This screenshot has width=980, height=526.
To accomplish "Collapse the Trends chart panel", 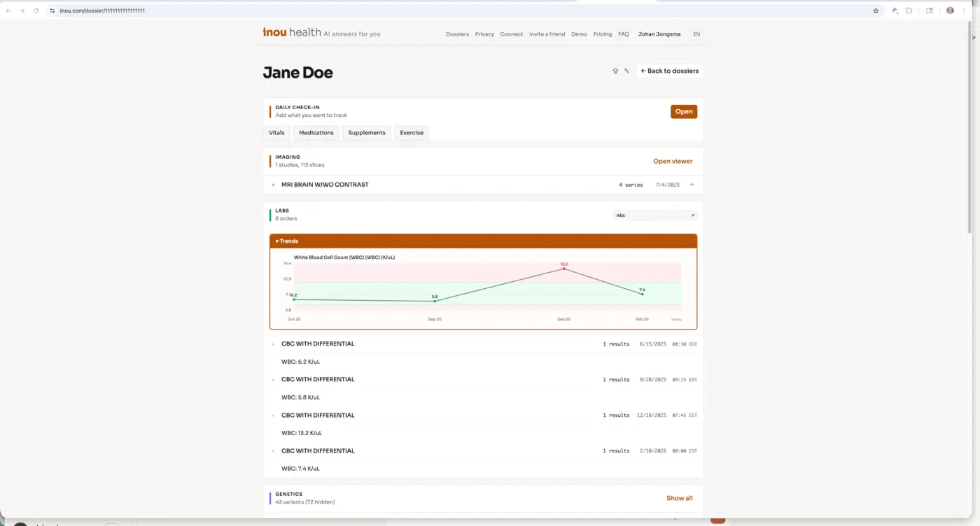I will point(287,241).
